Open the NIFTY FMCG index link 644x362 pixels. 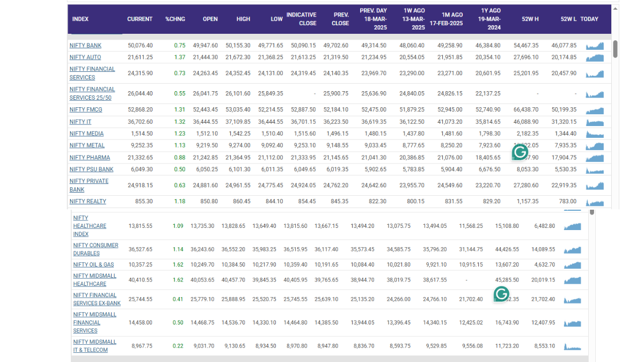coord(85,109)
